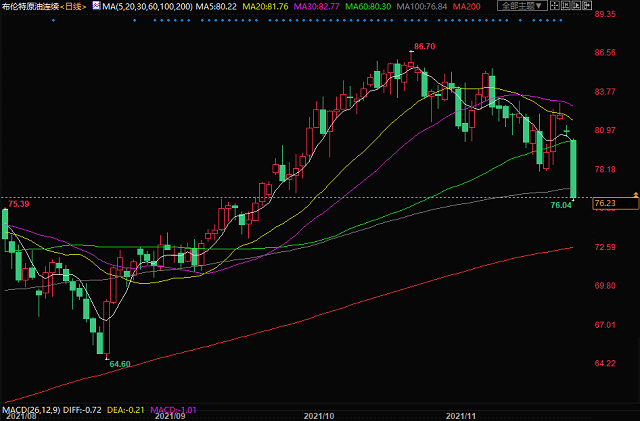Click the 2021/10 date axis label
The height and width of the screenshot is (421, 640).
click(318, 414)
